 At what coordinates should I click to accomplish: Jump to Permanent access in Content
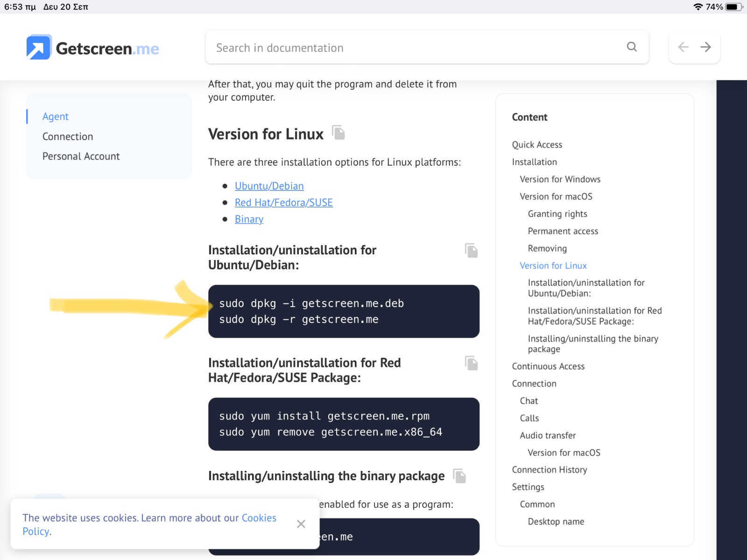point(563,231)
